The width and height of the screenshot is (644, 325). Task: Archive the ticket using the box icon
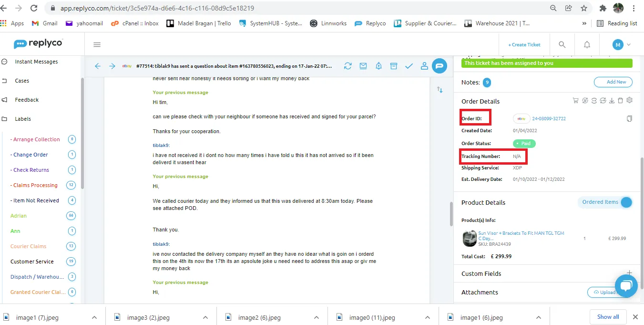tap(394, 66)
